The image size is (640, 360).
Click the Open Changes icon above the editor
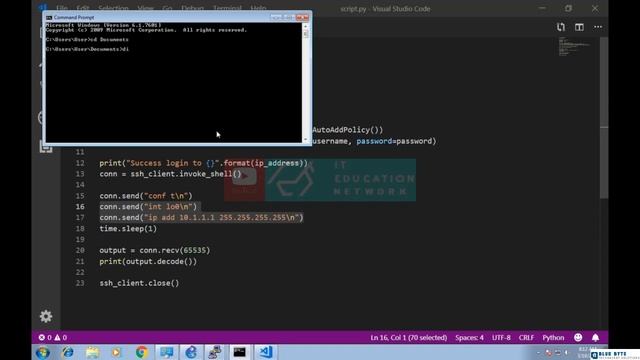[561, 27]
